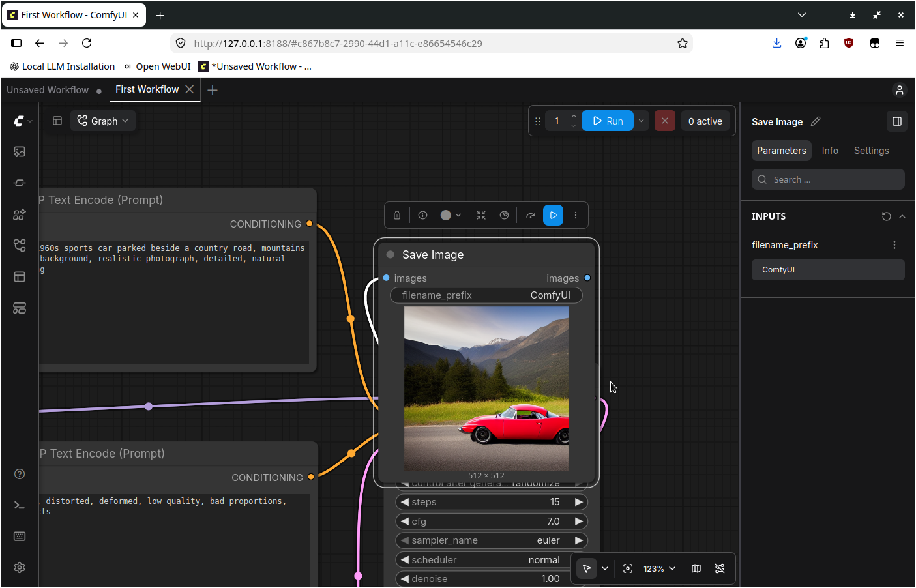Image resolution: width=916 pixels, height=588 pixels.
Task: Click the next sampler_name arrow
Action: point(578,540)
